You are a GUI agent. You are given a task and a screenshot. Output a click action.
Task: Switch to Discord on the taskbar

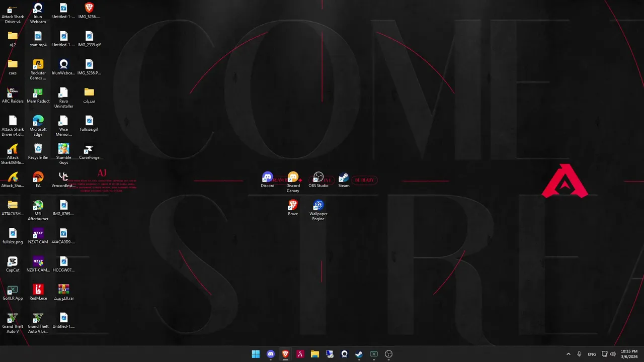271,354
